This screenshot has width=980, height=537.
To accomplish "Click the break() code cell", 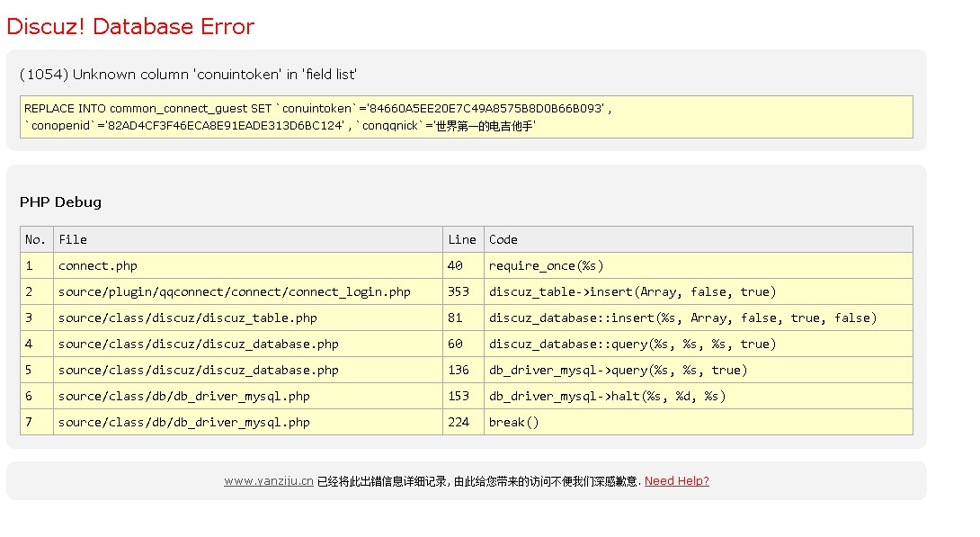I will pos(513,422).
